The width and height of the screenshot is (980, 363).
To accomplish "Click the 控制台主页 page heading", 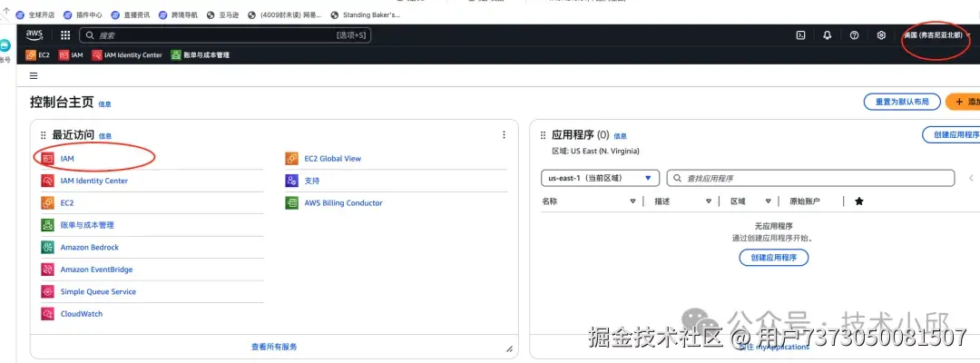I will click(62, 102).
